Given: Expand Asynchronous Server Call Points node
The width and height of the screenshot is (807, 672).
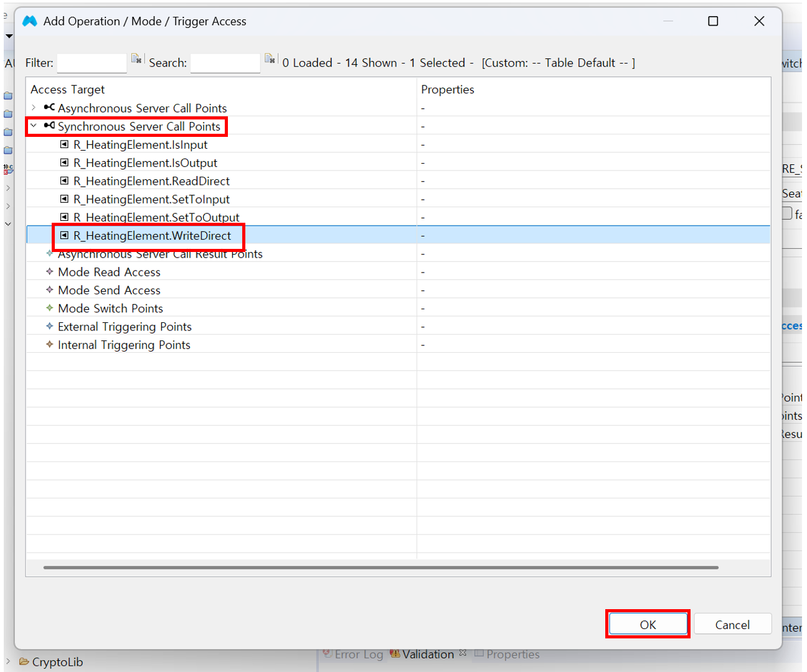Looking at the screenshot, I should (x=34, y=108).
